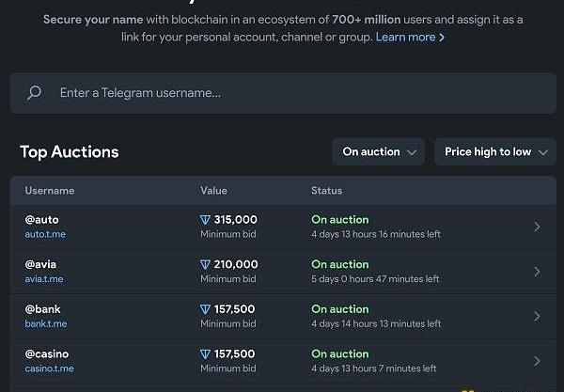This screenshot has width=564, height=392.
Task: Click the TON icon in the @bank row
Action: pyautogui.click(x=206, y=309)
